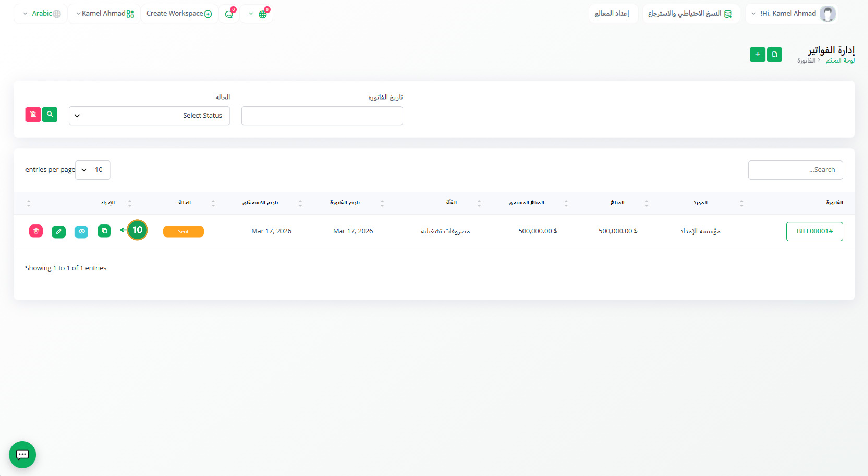Open the Select Status dropdown
The image size is (868, 476).
pos(149,116)
